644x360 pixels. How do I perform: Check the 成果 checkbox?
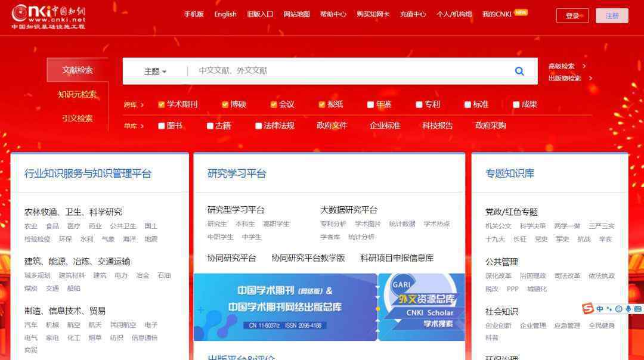click(x=516, y=105)
